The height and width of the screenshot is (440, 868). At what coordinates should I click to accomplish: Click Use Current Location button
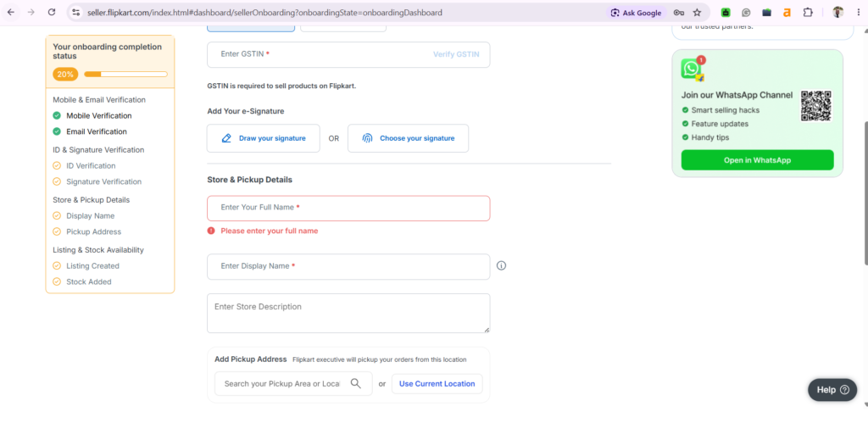[437, 383]
